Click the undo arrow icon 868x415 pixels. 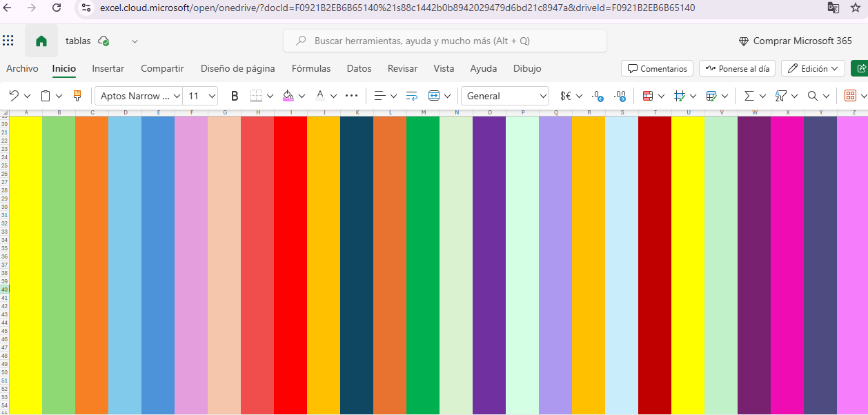click(x=14, y=96)
